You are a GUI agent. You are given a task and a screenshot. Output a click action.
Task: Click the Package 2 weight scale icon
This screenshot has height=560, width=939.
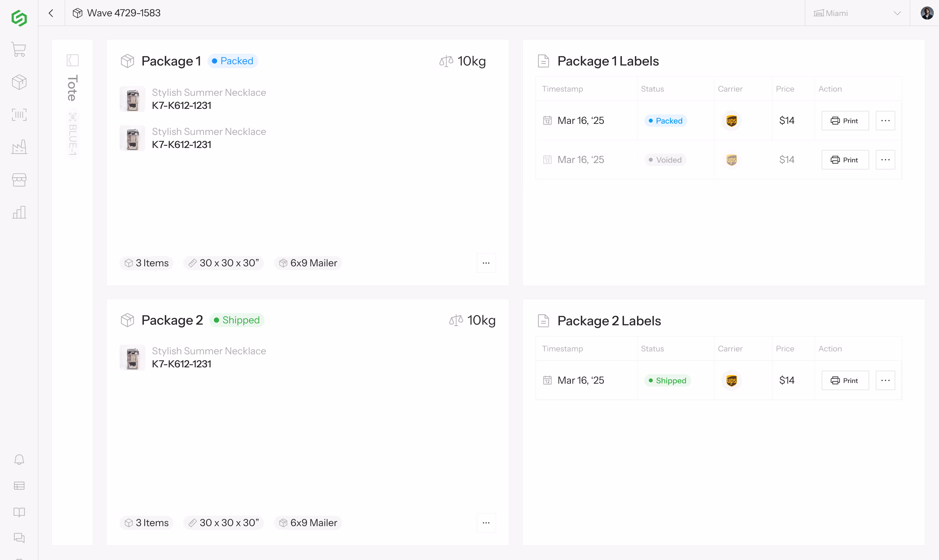[x=456, y=320]
